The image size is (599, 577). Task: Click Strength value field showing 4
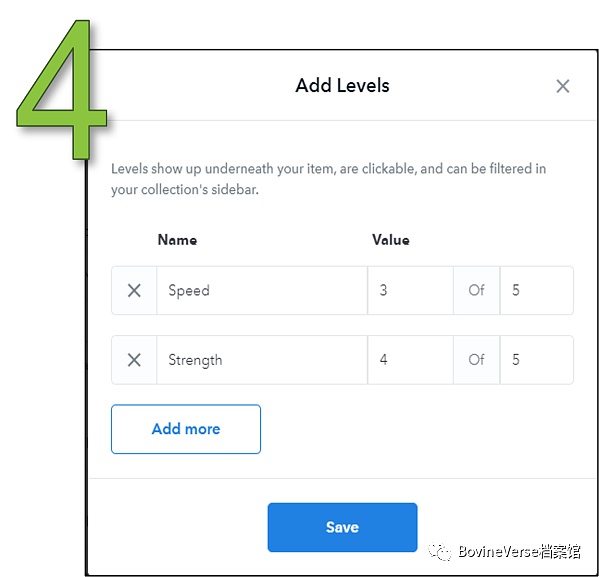click(x=411, y=360)
